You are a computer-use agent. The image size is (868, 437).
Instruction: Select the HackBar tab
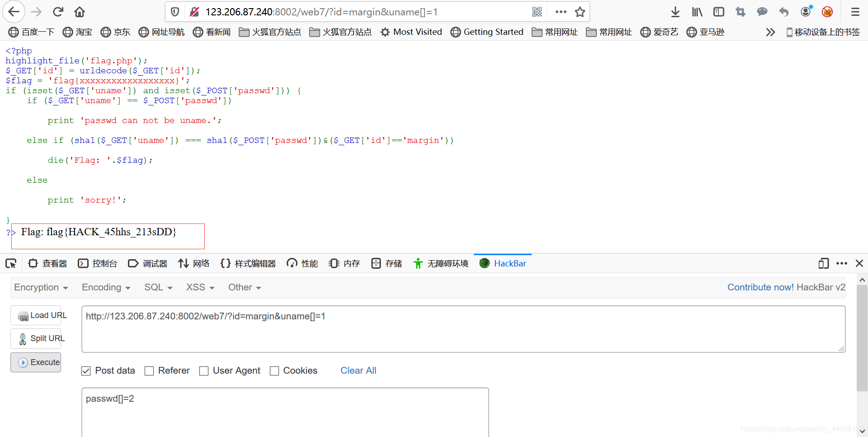click(503, 263)
